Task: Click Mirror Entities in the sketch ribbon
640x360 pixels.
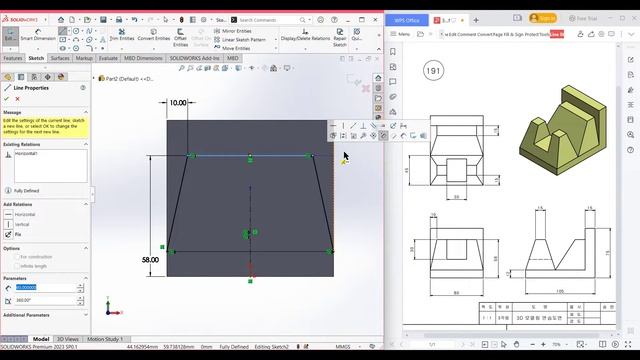Action: point(233,31)
